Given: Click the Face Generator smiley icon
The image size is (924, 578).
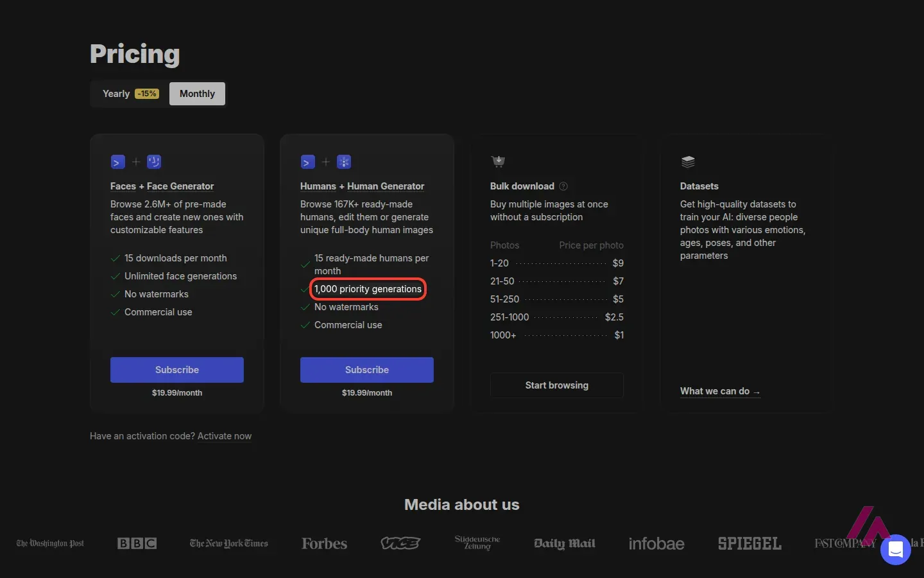Looking at the screenshot, I should [154, 162].
